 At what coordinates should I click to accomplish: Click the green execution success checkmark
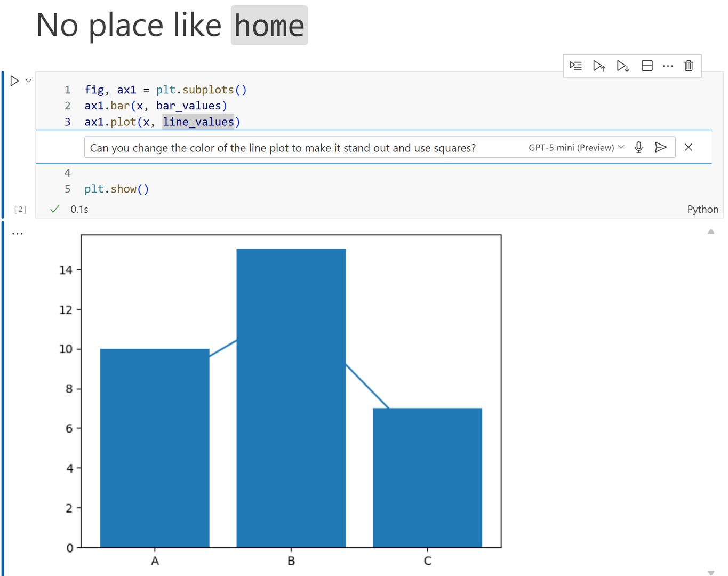click(54, 209)
